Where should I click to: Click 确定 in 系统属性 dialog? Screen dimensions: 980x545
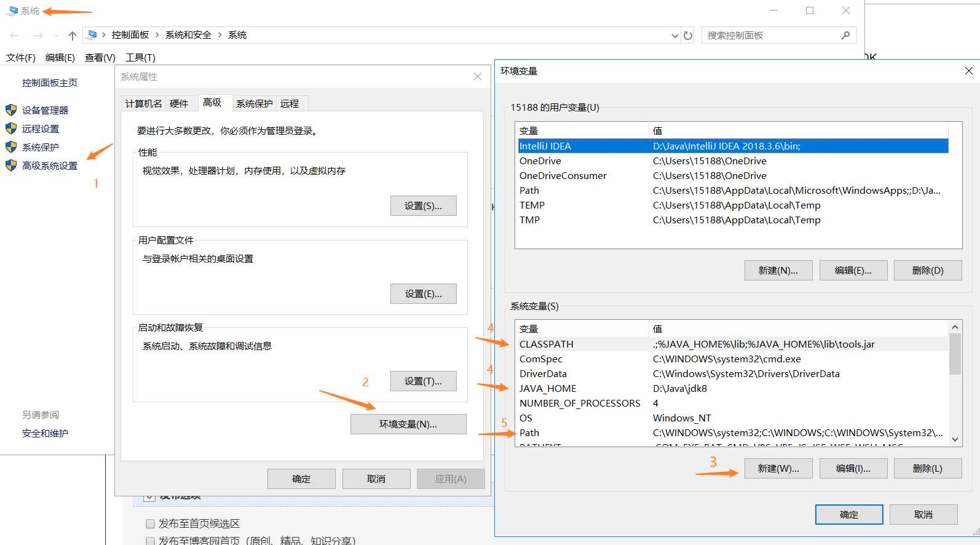click(x=301, y=479)
